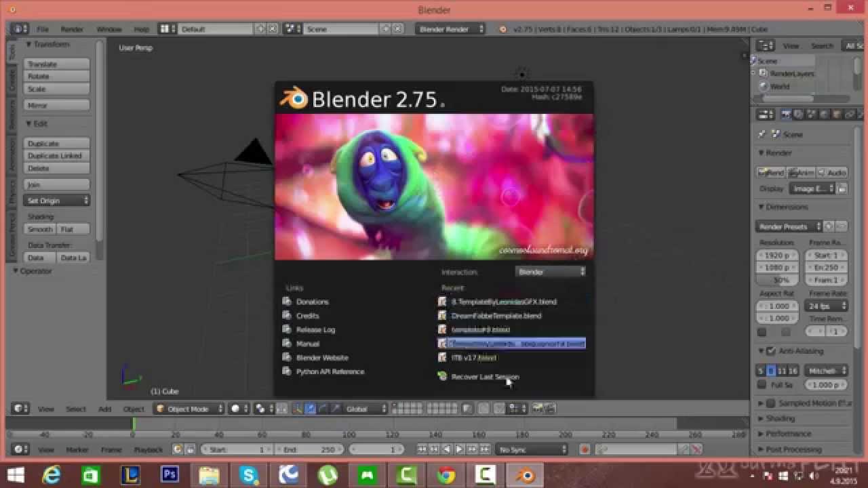
Task: Open the Blender Render engine dropdown
Action: pos(450,29)
